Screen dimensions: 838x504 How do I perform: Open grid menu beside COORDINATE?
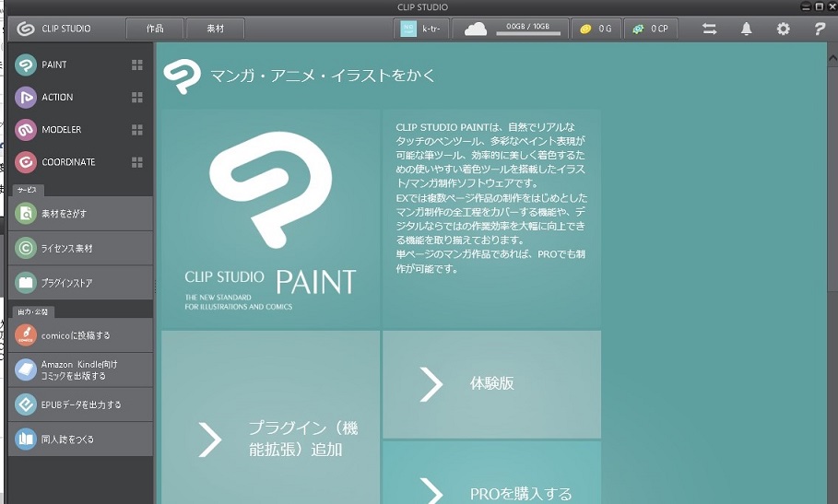click(137, 162)
